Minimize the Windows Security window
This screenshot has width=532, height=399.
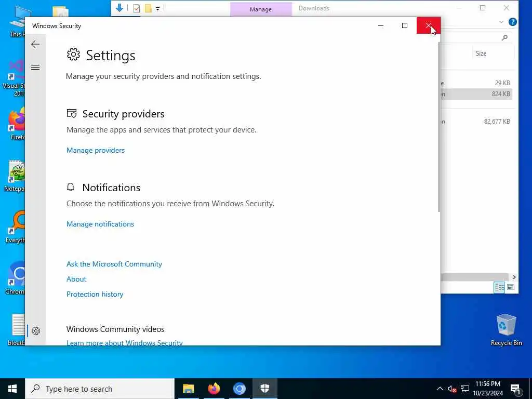[381, 25]
